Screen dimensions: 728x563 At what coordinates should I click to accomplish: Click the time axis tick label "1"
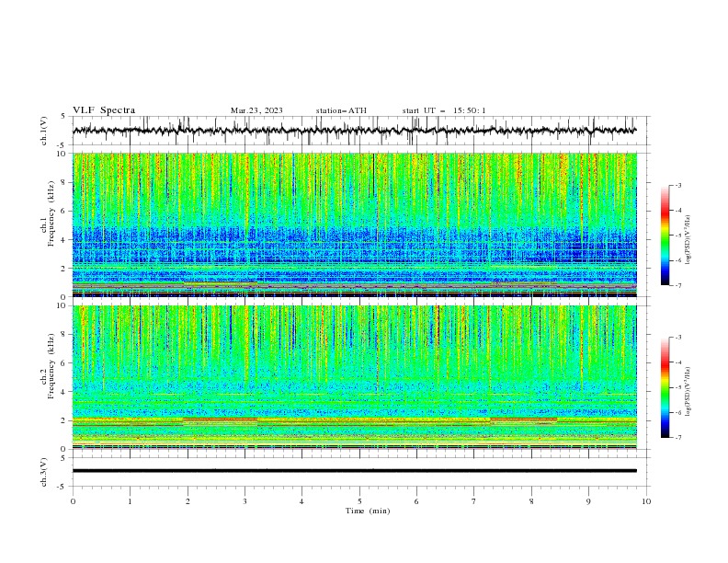tap(130, 501)
